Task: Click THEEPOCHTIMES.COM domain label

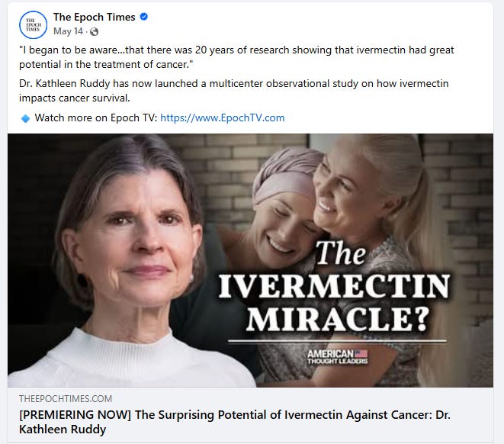Action: 66,399
